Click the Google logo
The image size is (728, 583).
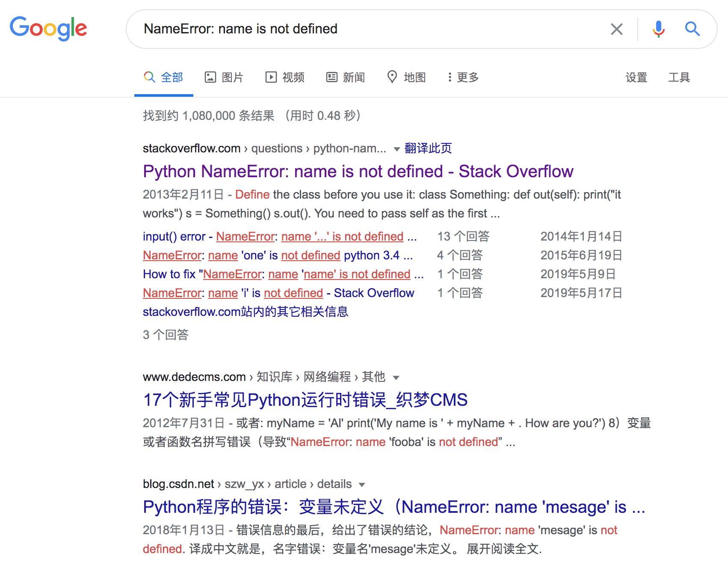[48, 28]
